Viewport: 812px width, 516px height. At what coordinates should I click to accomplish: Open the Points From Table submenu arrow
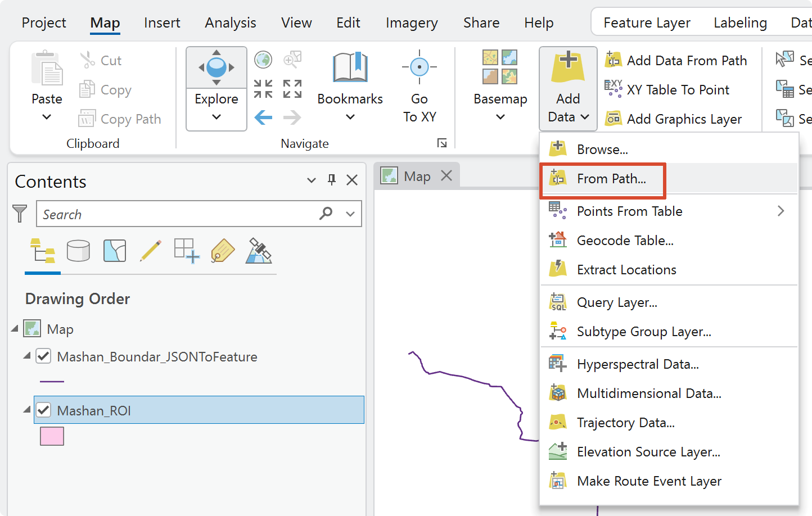point(781,211)
